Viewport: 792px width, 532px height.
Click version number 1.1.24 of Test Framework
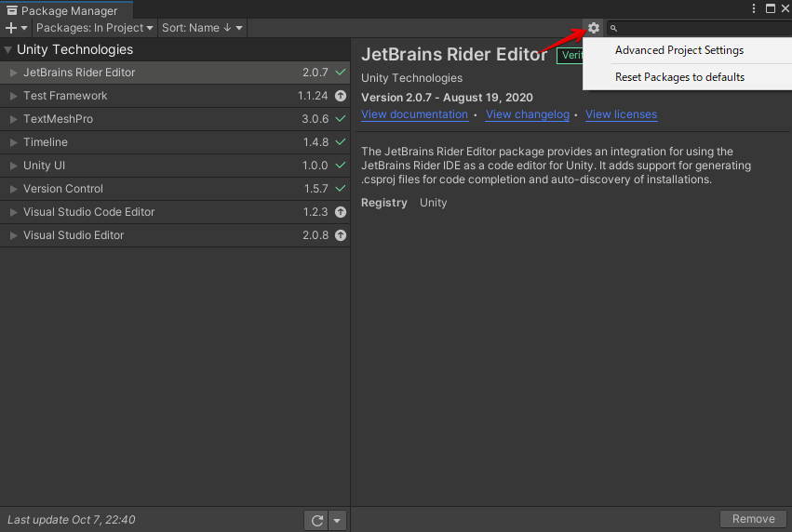(313, 96)
